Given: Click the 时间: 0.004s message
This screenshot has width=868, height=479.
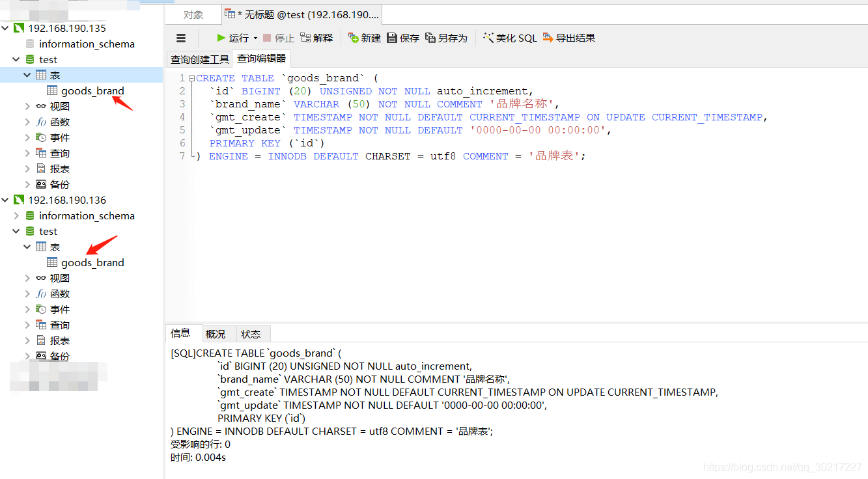Looking at the screenshot, I should click(199, 458).
